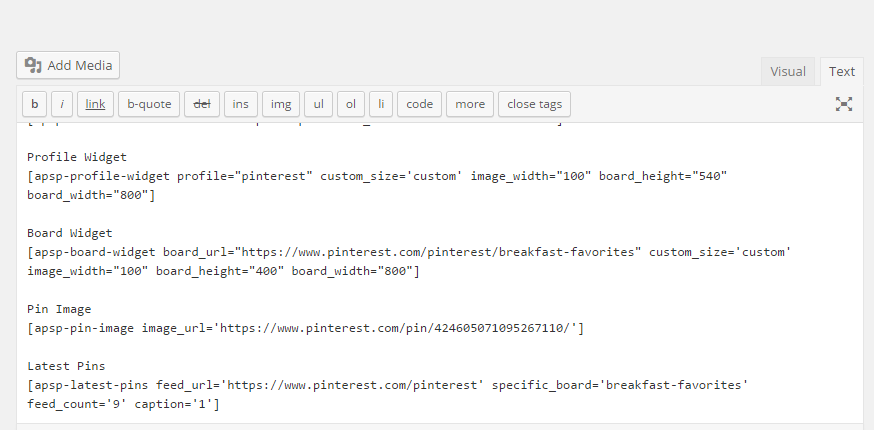This screenshot has width=874, height=430.
Task: Insert code tag with code button
Action: click(420, 104)
